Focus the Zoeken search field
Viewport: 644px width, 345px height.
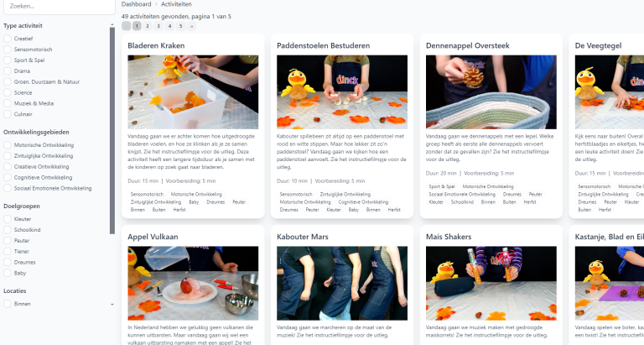[x=60, y=7]
